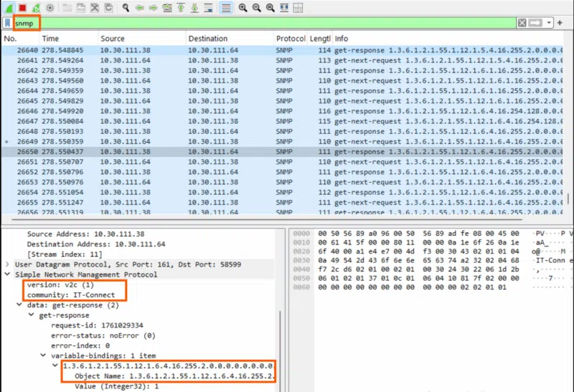The height and width of the screenshot is (392, 574).
Task: Click packet details vertical scrollbar
Action: (x=280, y=351)
